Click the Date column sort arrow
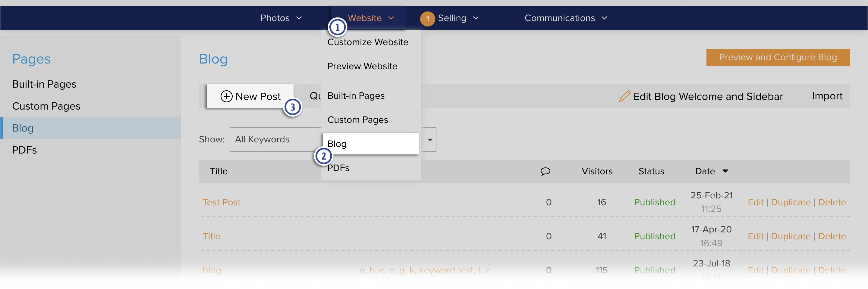This screenshot has height=289, width=868. pyautogui.click(x=725, y=171)
